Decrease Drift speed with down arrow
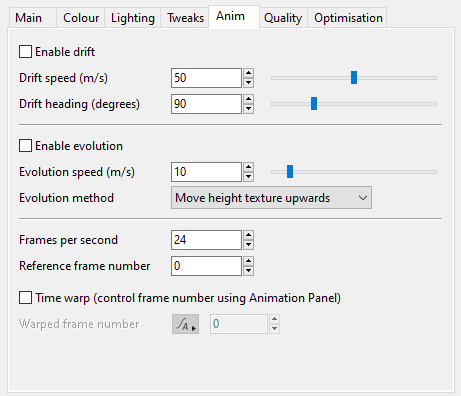This screenshot has width=461, height=396. [248, 83]
